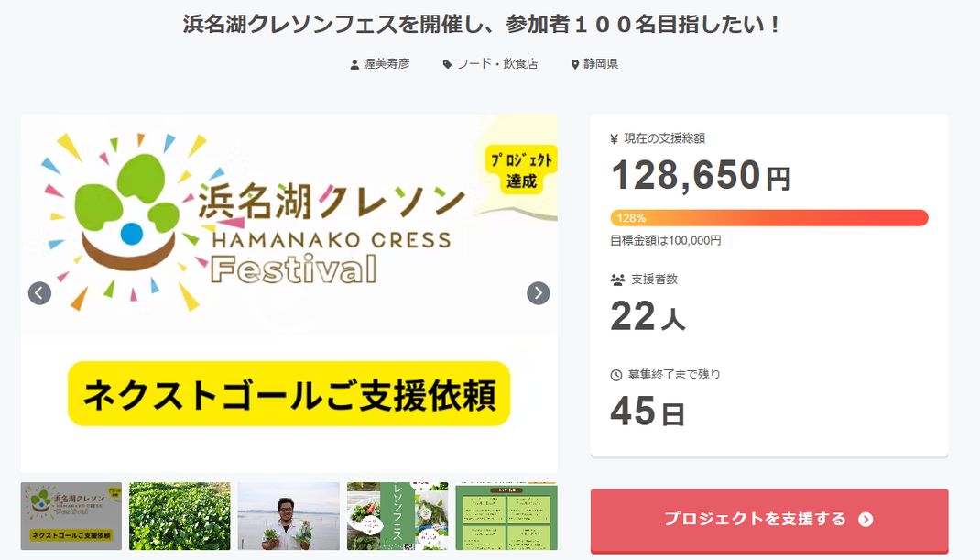Screen dimensions: 980x560
Task: Click the clock icon beside 募集終了まで残り
Action: coord(616,375)
